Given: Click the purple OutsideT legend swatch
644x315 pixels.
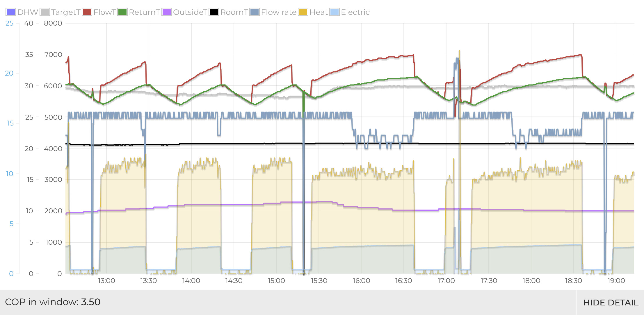Looking at the screenshot, I should pyautogui.click(x=167, y=12).
